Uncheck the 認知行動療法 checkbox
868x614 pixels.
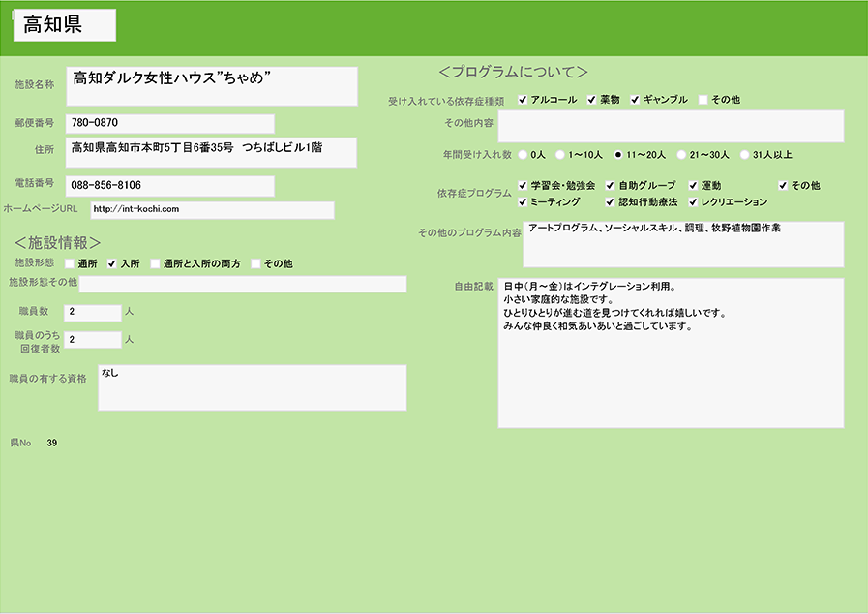pyautogui.click(x=611, y=202)
